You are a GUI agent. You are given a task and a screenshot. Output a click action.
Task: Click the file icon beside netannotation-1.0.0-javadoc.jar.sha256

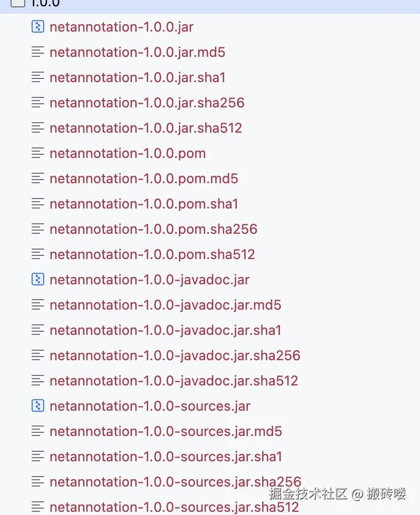tap(37, 355)
